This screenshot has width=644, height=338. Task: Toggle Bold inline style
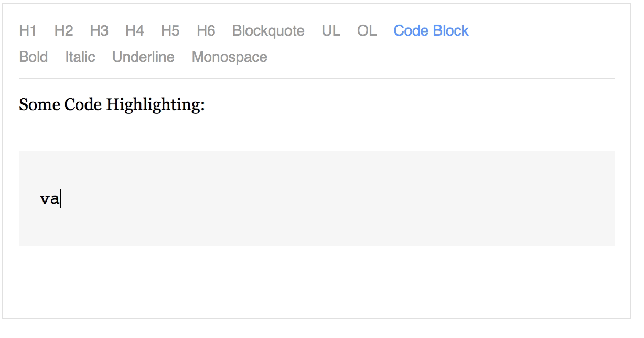point(33,57)
